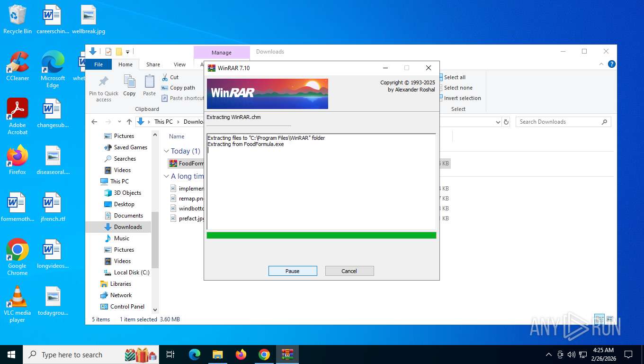This screenshot has height=364, width=644.
Task: Click Pause in WinRAR dialog
Action: [293, 271]
